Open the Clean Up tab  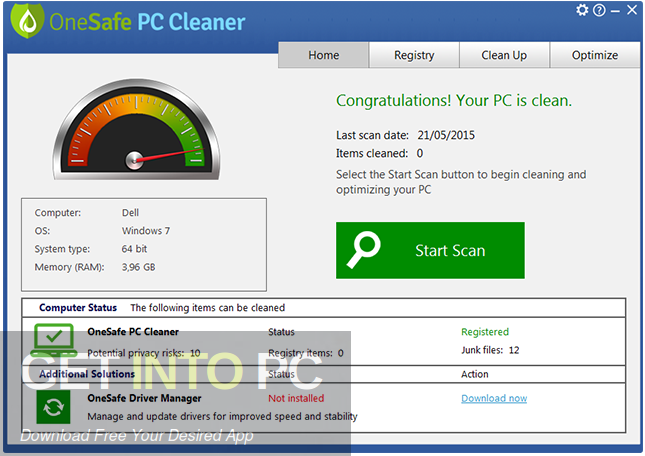tap(504, 55)
